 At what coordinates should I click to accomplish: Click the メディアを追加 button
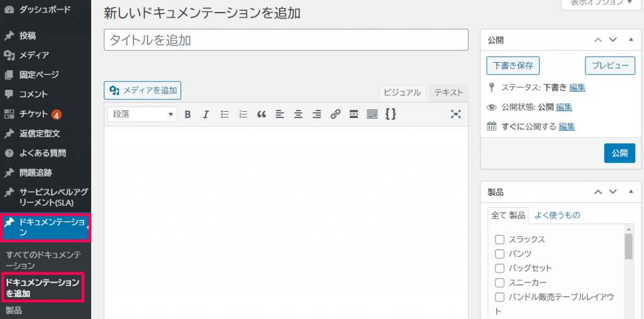(x=143, y=90)
